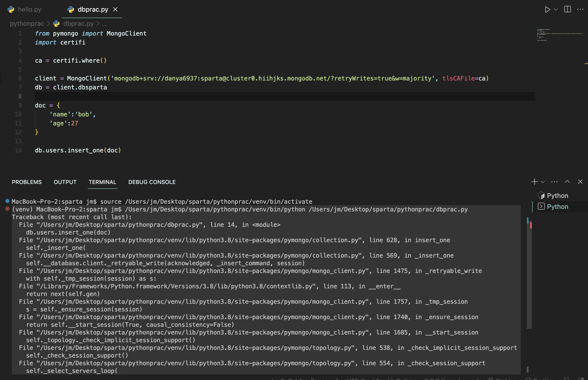Open the OUTPUT panel tab
The width and height of the screenshot is (588, 380).
65,182
